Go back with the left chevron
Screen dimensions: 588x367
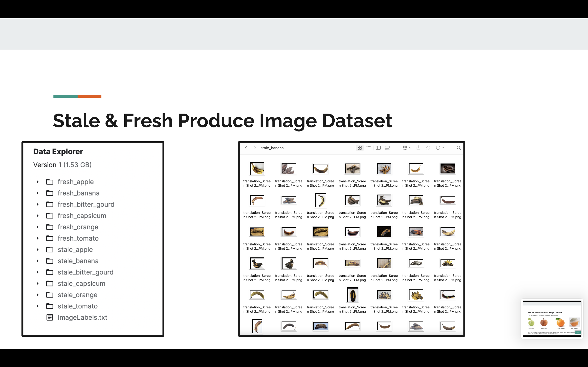click(x=246, y=148)
